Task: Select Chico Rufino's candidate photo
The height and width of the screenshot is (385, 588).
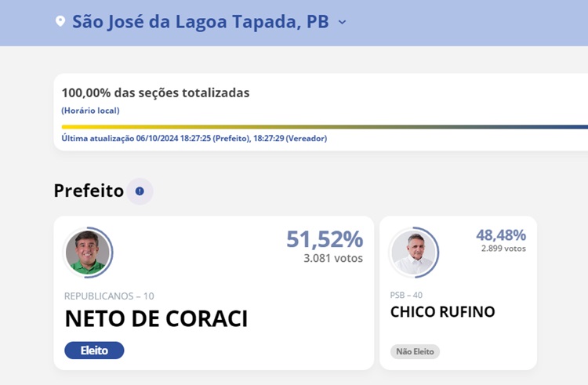Action: coord(412,252)
